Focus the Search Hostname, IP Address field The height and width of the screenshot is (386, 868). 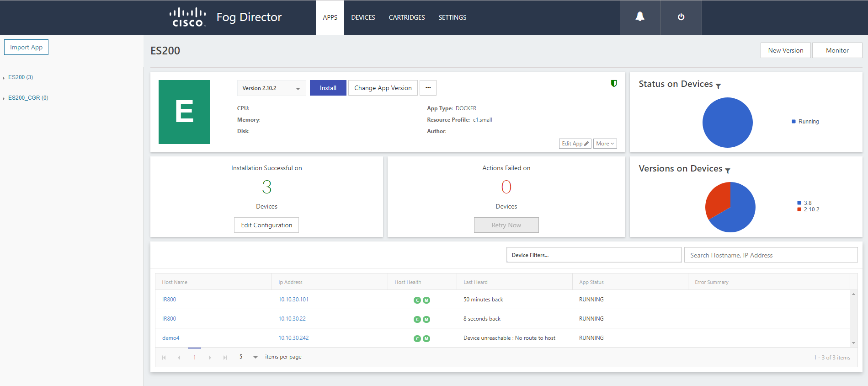pyautogui.click(x=771, y=255)
